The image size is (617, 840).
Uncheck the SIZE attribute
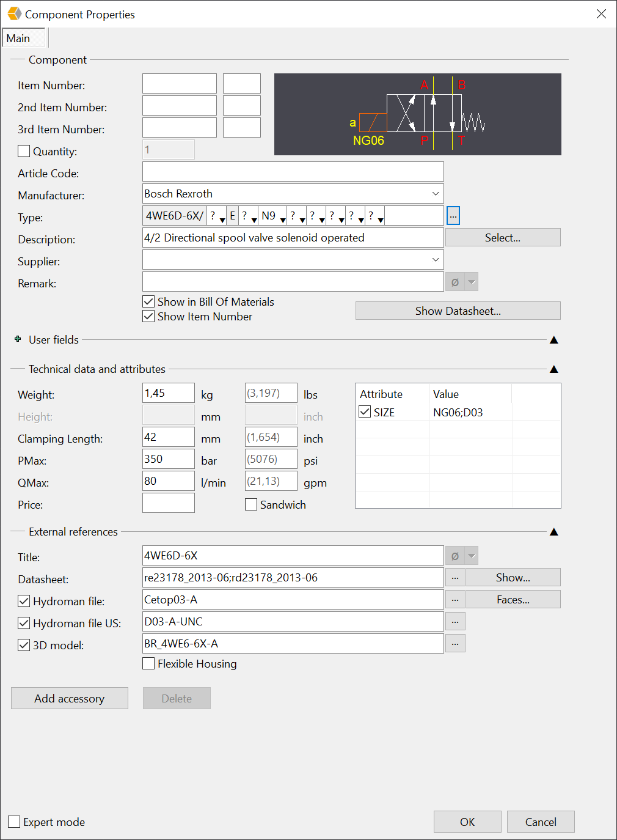pyautogui.click(x=365, y=411)
